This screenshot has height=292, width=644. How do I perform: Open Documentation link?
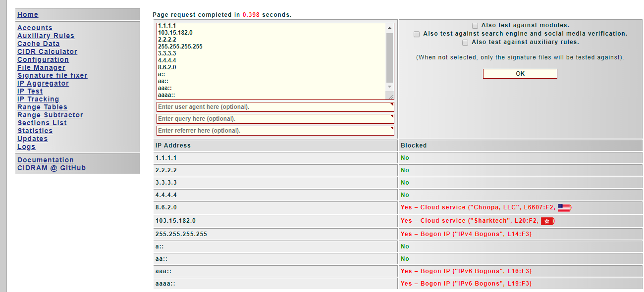46,160
